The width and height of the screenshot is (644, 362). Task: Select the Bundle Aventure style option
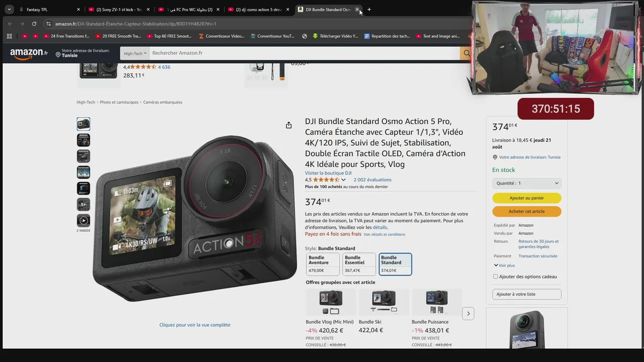323,264
